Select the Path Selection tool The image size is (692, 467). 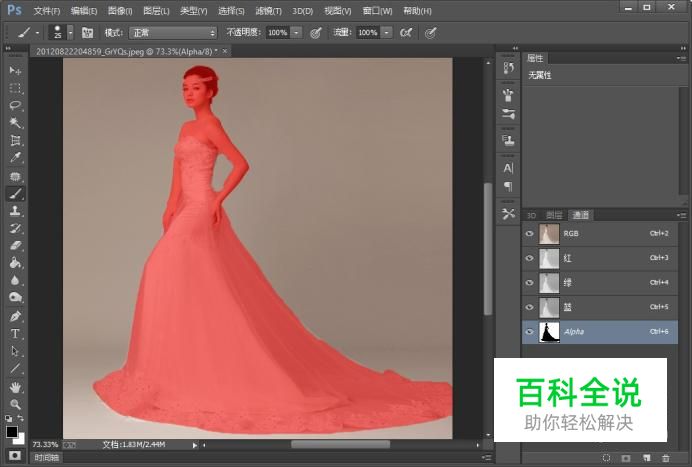point(15,351)
